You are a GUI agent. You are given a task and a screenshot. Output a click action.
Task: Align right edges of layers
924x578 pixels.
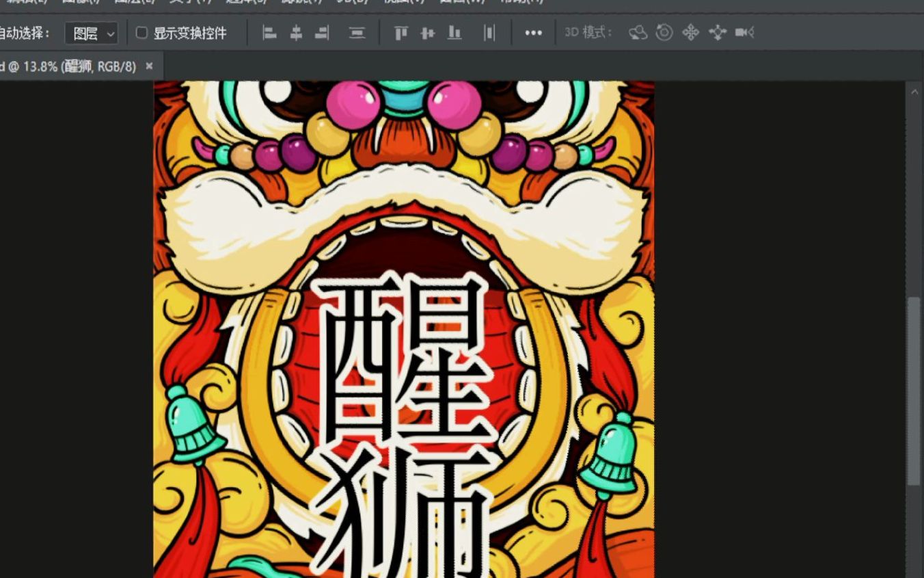coord(322,33)
